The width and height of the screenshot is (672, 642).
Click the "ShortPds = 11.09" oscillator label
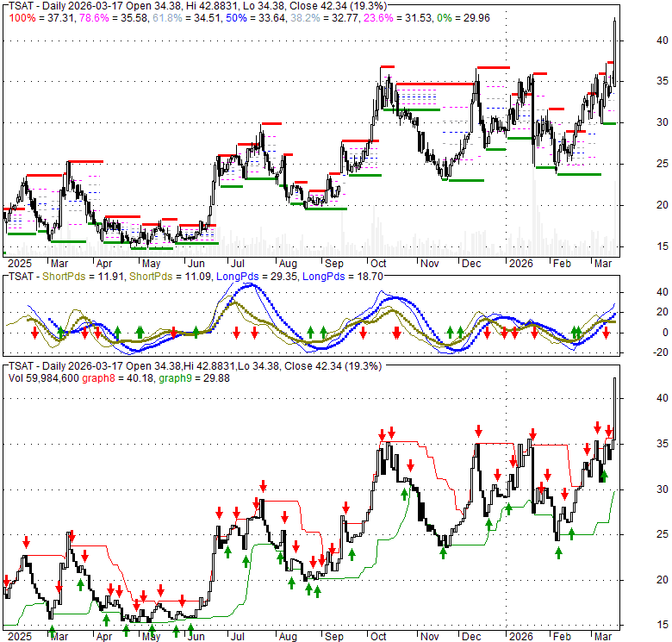pyautogui.click(x=170, y=277)
